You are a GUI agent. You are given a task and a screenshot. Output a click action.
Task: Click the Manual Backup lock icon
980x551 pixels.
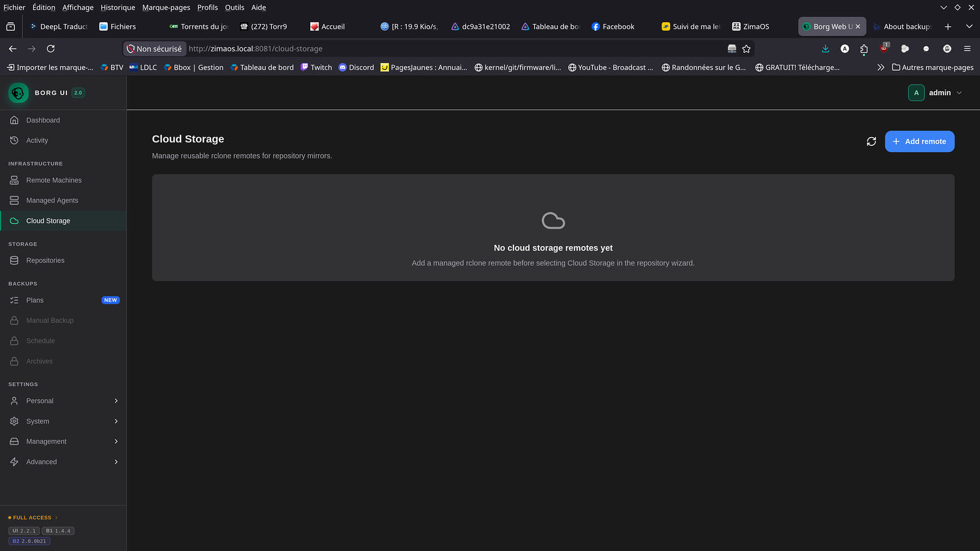(x=14, y=321)
